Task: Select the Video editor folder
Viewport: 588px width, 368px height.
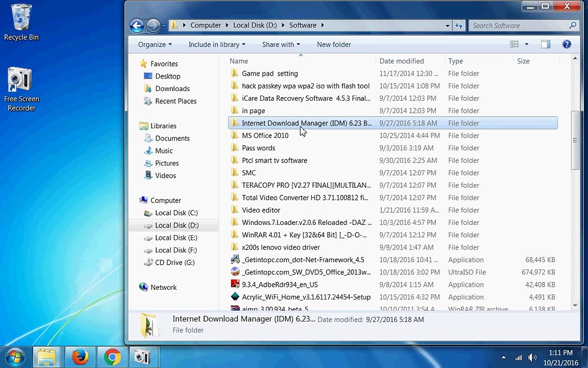Action: tap(261, 210)
